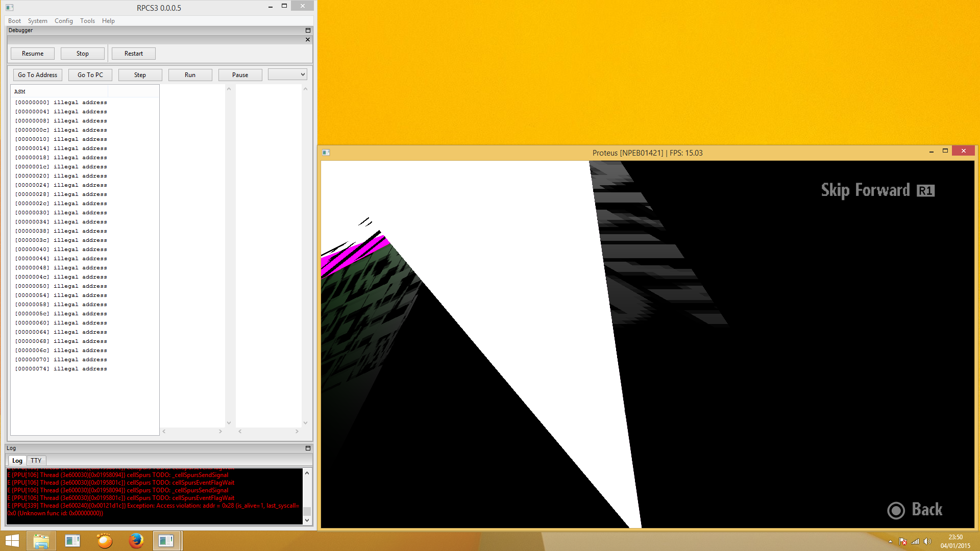
Task: Click the Run button
Action: [190, 75]
